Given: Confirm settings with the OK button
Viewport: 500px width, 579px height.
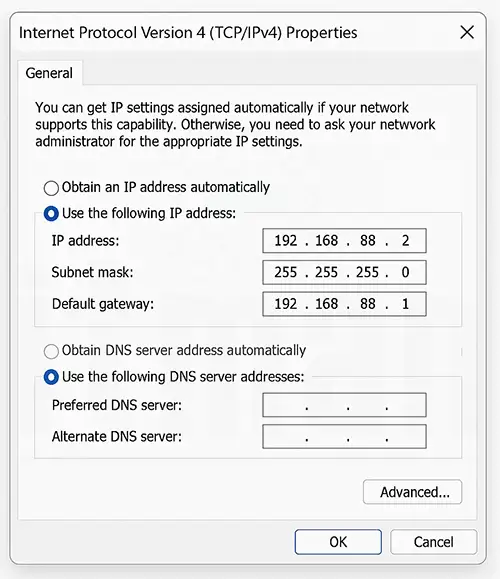Looking at the screenshot, I should pyautogui.click(x=338, y=542).
